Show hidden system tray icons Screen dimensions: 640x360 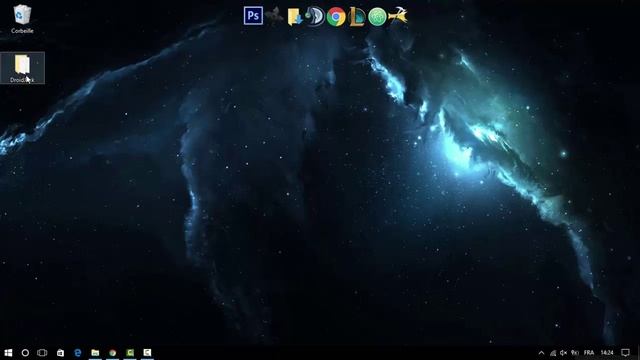(x=541, y=353)
